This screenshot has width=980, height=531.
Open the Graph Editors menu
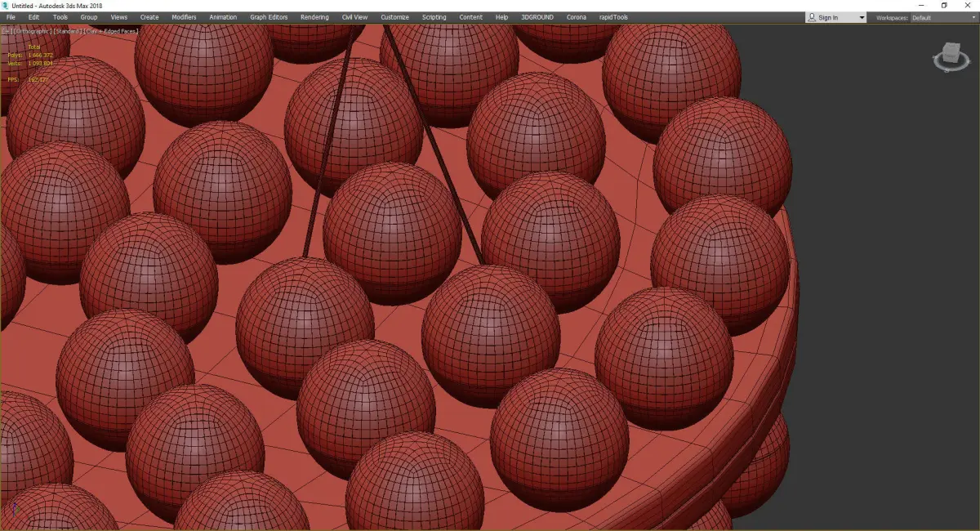pos(269,17)
